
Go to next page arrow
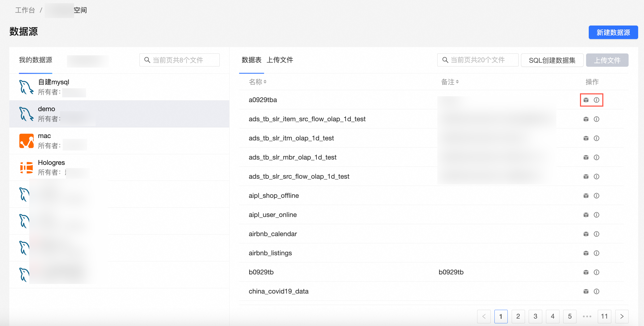pyautogui.click(x=622, y=316)
